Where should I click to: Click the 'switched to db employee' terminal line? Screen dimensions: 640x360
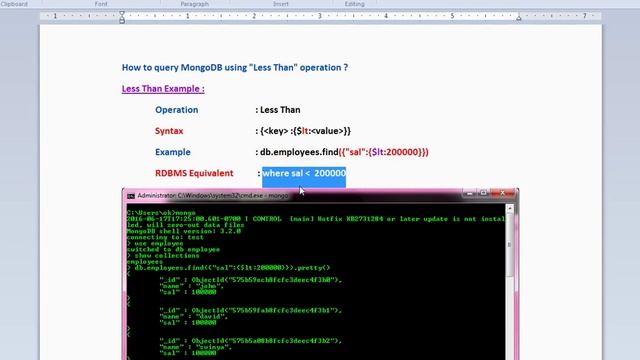coord(173,249)
